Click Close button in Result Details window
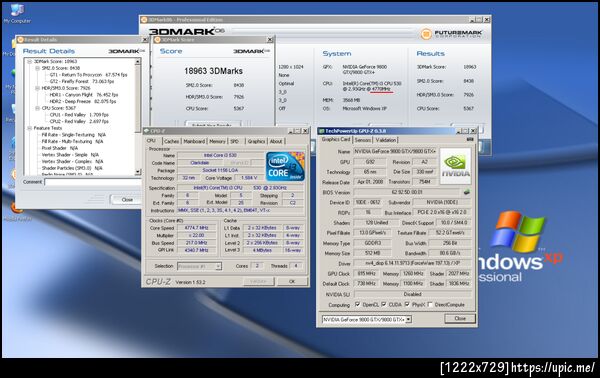 (127, 200)
